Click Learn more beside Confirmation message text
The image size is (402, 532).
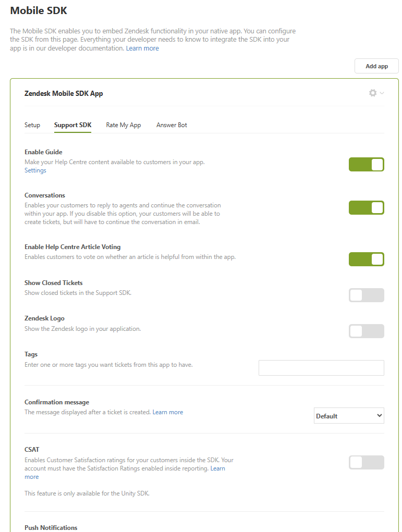click(167, 412)
